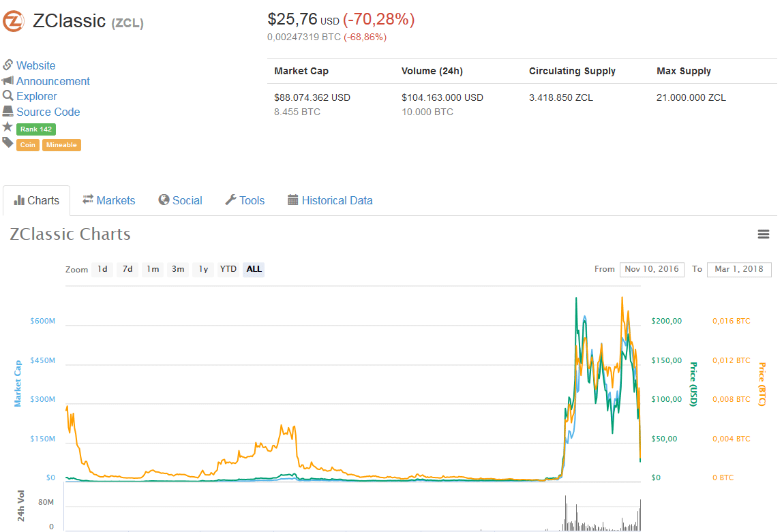This screenshot has height=532, width=782.
Task: Click the $88.074.362 USD market cap value
Action: (x=312, y=97)
